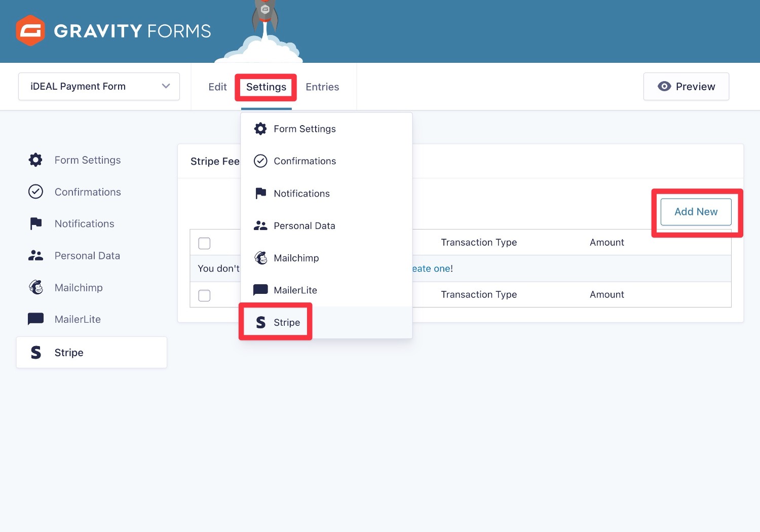Image resolution: width=760 pixels, height=532 pixels.
Task: Click the Preview button
Action: 686,87
